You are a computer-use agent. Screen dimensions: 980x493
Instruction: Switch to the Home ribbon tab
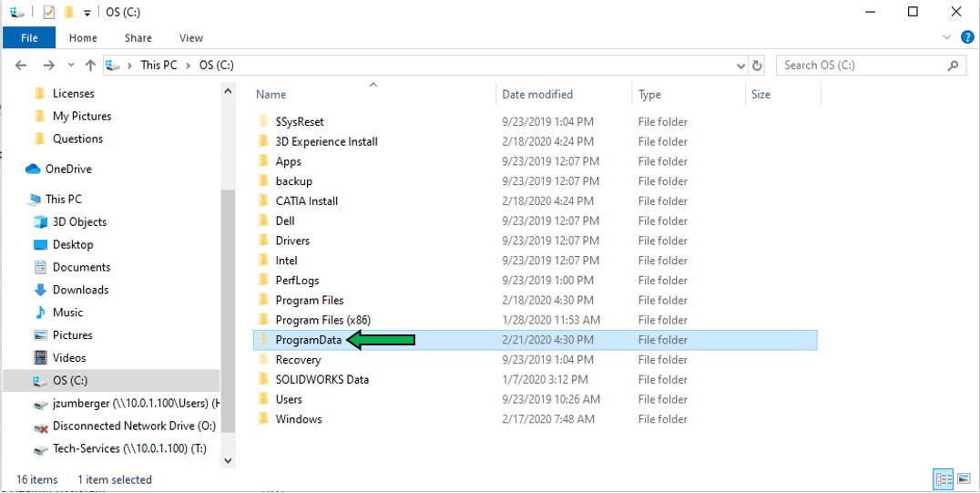(x=83, y=38)
